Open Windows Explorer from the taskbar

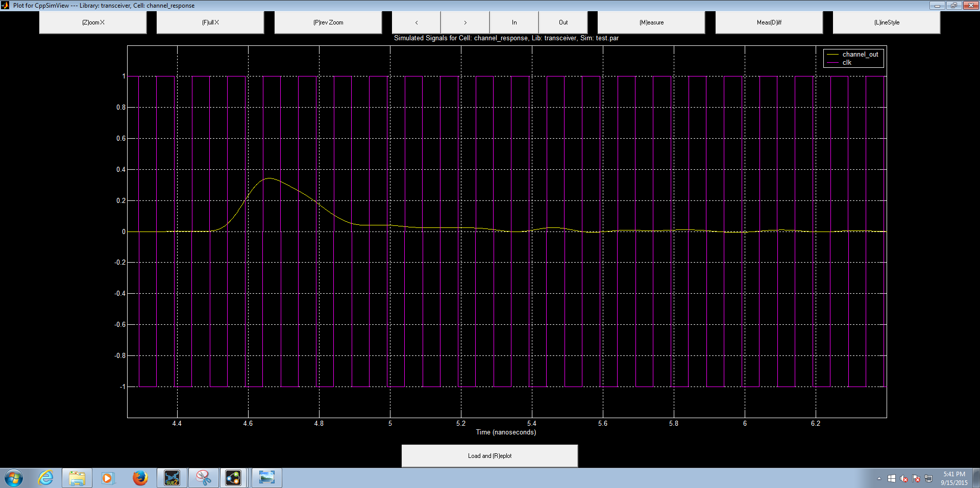[x=77, y=478]
